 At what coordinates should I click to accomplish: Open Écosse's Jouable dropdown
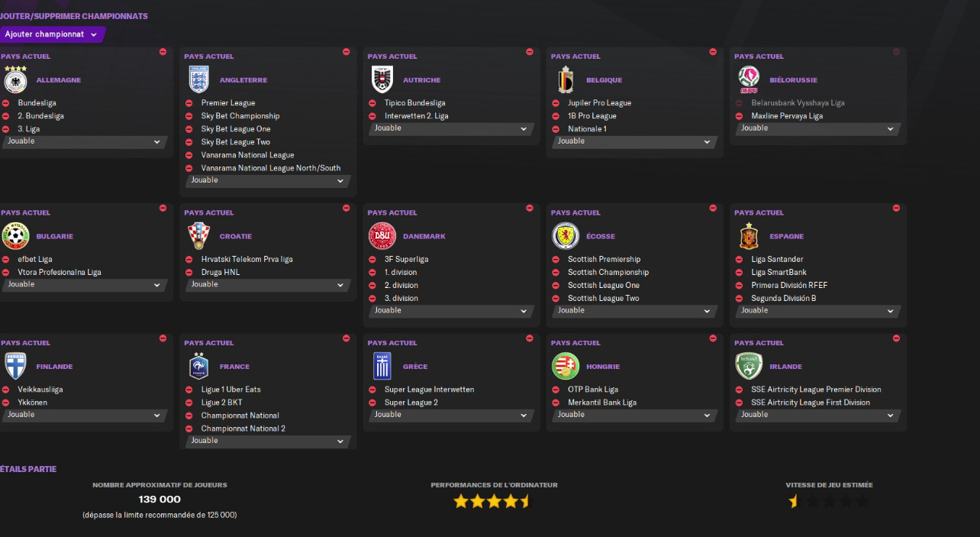click(634, 311)
